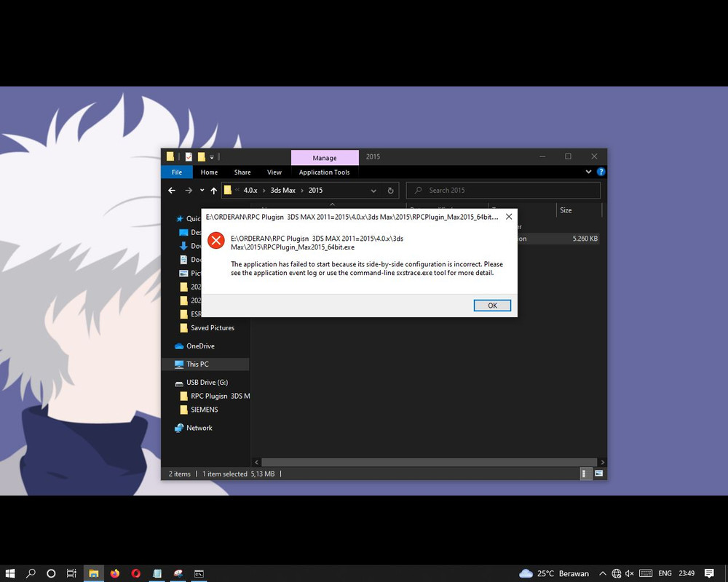This screenshot has height=582, width=728.
Task: Open the Windows Start menu
Action: 10,573
